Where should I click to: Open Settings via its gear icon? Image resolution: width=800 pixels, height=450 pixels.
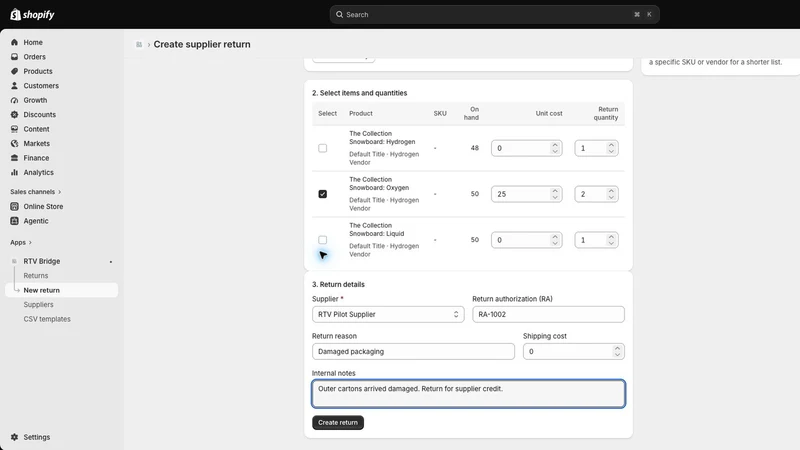coord(14,437)
